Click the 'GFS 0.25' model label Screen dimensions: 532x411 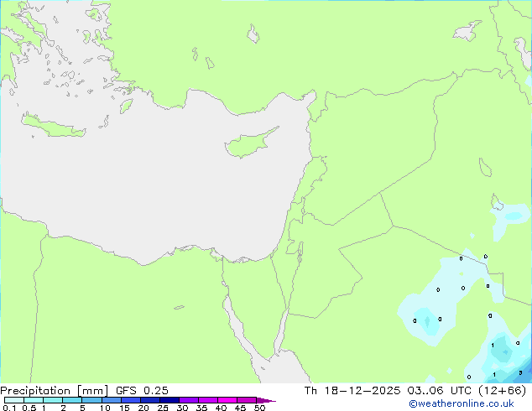click(142, 391)
